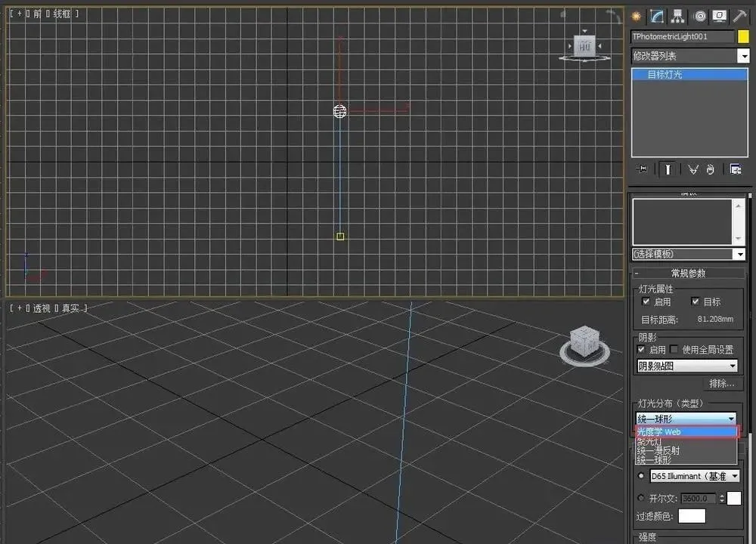This screenshot has height=544, width=756.
Task: Select the D65 Illuminant radio button
Action: point(641,475)
